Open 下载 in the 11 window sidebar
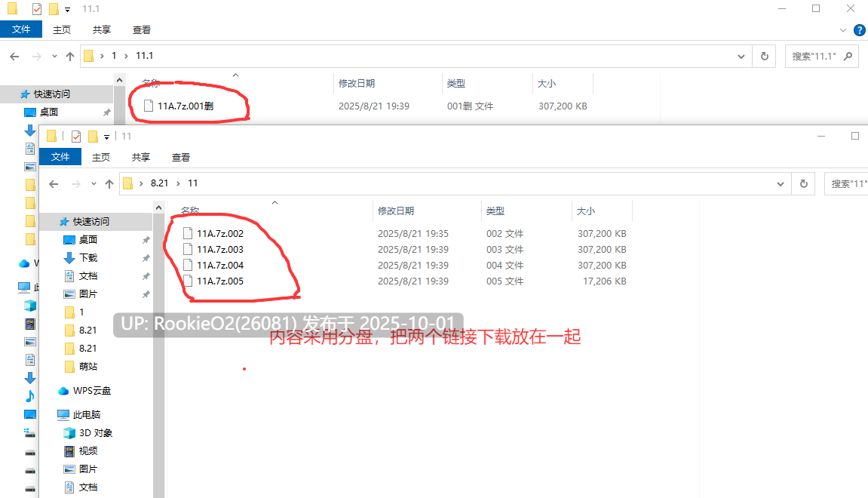Image resolution: width=868 pixels, height=498 pixels. [x=88, y=257]
